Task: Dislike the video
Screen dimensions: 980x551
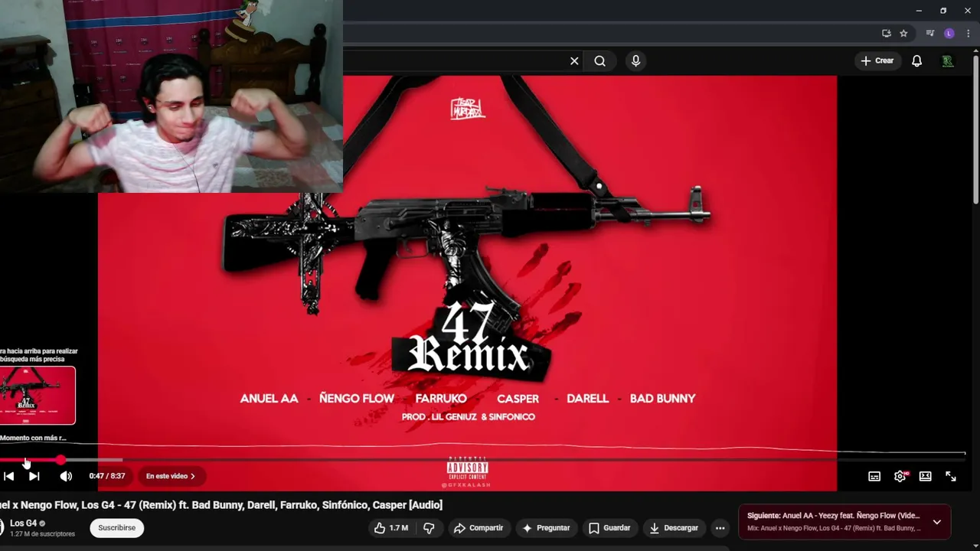Action: [429, 528]
